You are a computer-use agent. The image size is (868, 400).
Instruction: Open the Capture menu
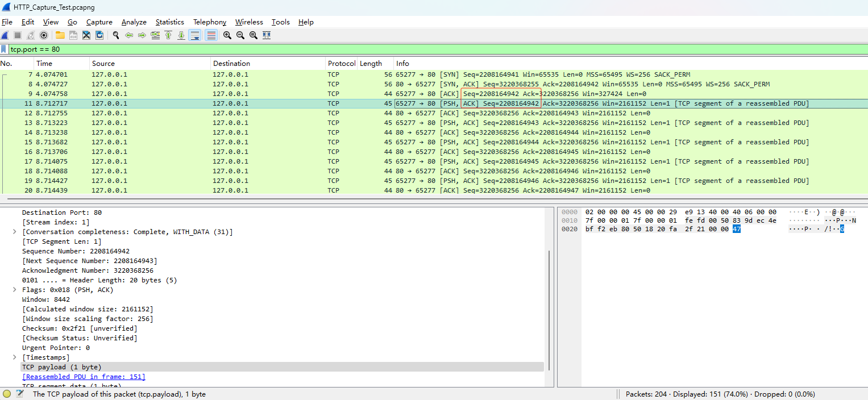99,22
